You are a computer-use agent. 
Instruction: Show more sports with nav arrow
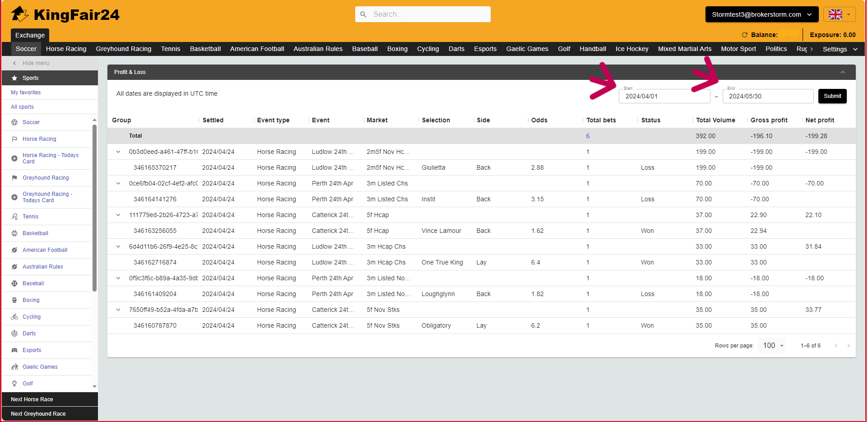812,49
